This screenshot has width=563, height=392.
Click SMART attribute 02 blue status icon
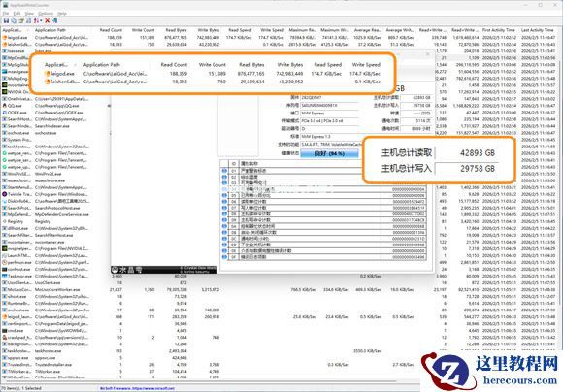(x=224, y=177)
